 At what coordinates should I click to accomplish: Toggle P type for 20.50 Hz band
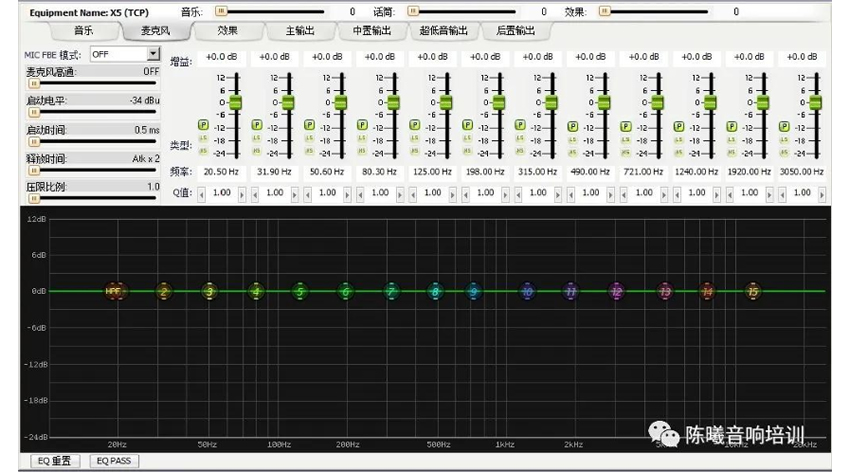(x=203, y=125)
